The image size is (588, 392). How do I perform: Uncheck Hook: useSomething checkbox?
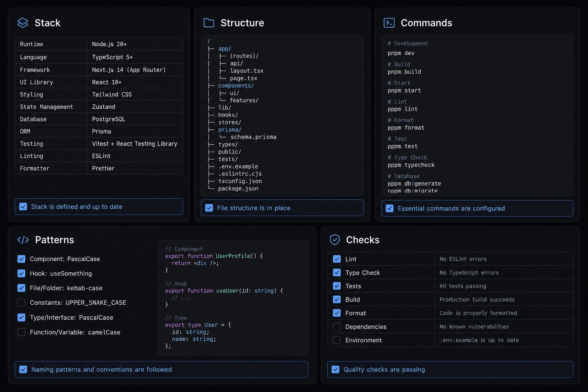(21, 273)
